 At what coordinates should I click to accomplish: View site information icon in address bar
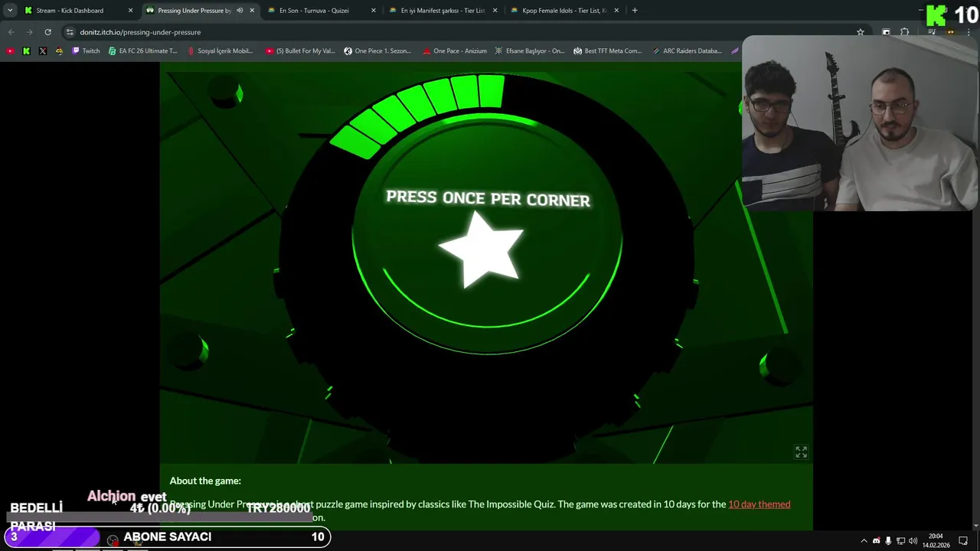click(x=70, y=32)
